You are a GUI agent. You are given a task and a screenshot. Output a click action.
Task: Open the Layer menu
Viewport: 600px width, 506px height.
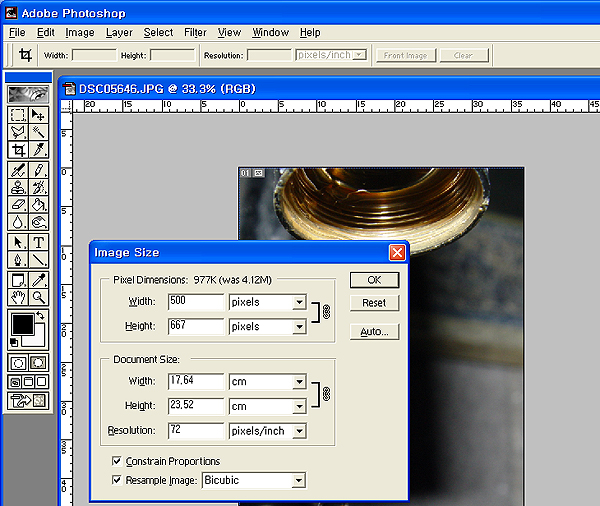pyautogui.click(x=119, y=33)
